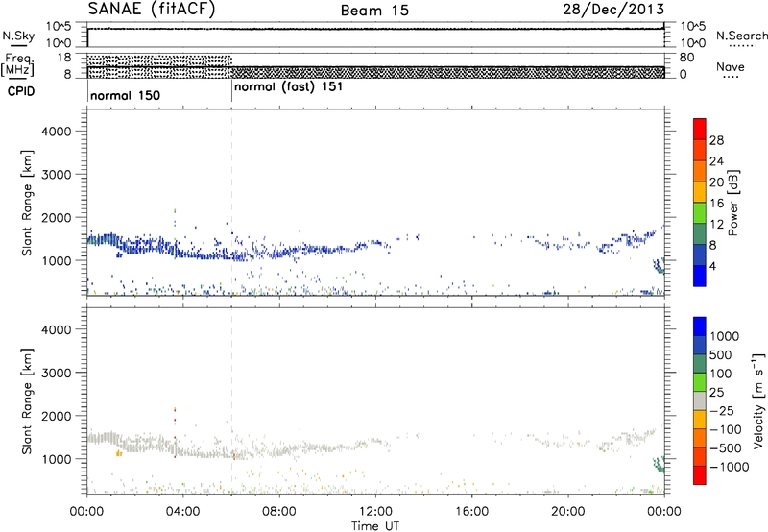The width and height of the screenshot is (768, 532).
Task: Click the 'normal (fast) 151' CPID annotation
Action: pyautogui.click(x=289, y=87)
